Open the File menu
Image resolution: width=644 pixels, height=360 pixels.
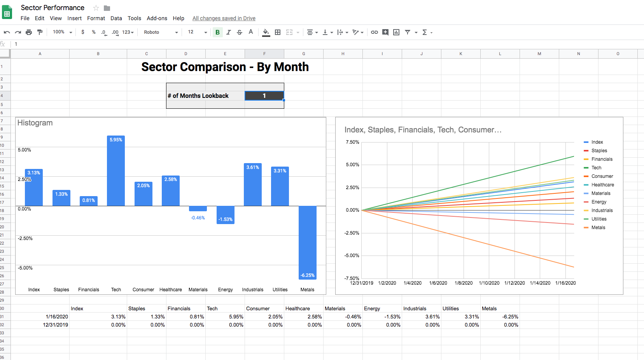[25, 18]
